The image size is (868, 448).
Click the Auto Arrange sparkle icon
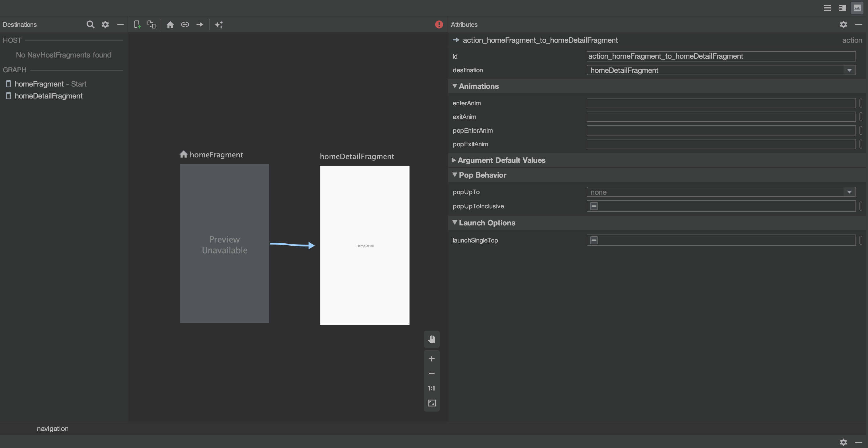[219, 24]
